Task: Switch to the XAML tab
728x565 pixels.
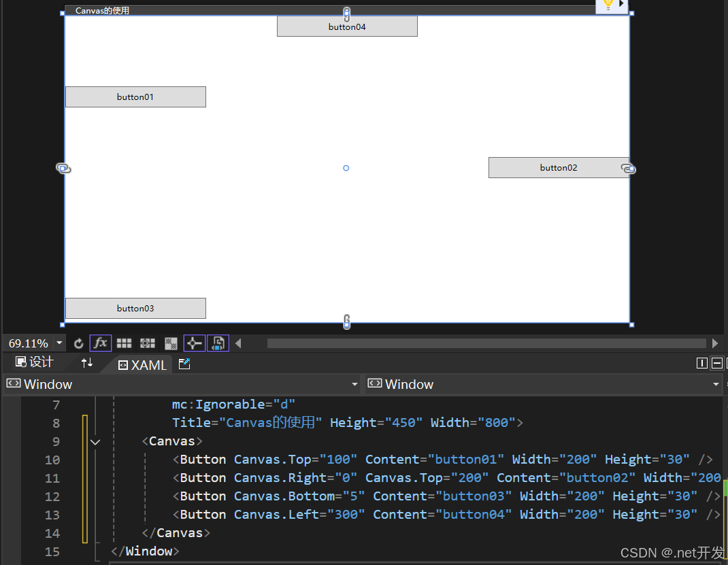Action: [x=142, y=365]
